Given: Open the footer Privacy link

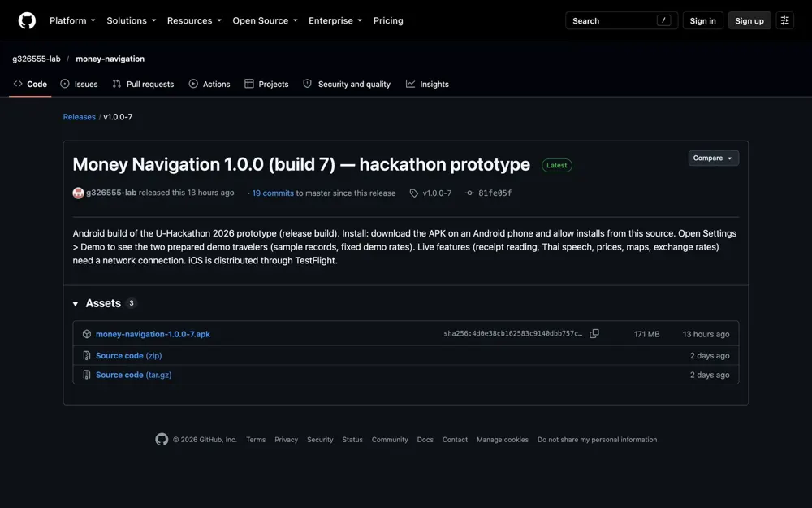Looking at the screenshot, I should tap(286, 440).
